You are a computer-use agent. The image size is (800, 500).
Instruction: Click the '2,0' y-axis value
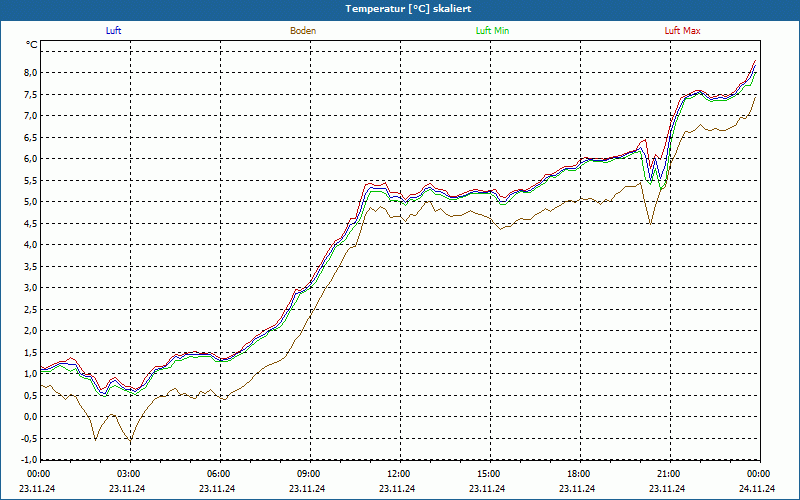pos(31,331)
